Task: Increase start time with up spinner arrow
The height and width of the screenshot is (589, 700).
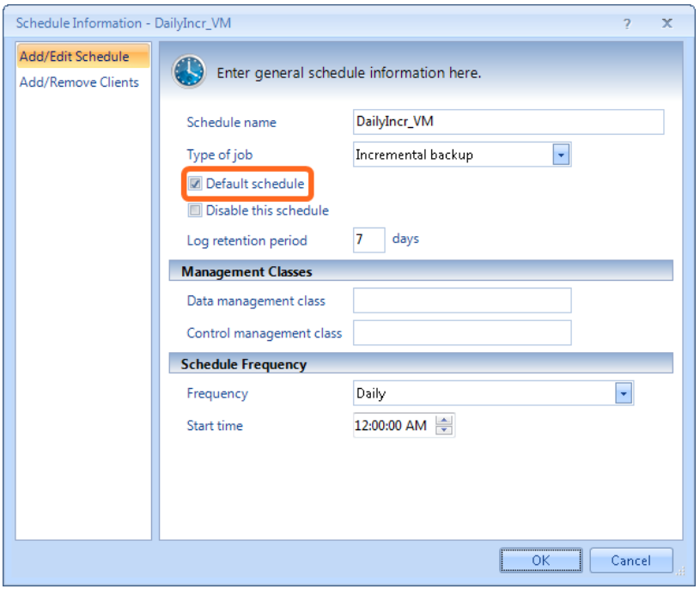Action: [x=444, y=421]
